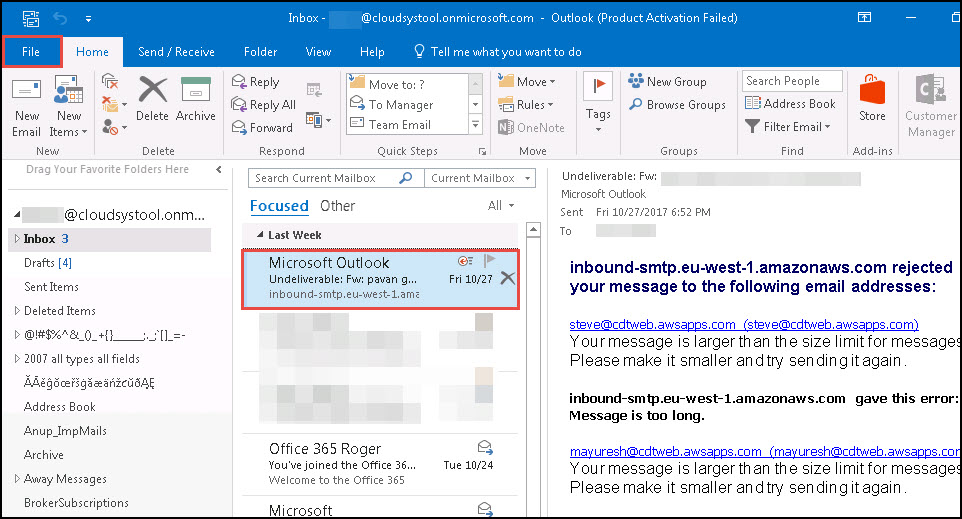Expand the Quick Steps gallery
The height and width of the screenshot is (519, 962).
(475, 125)
